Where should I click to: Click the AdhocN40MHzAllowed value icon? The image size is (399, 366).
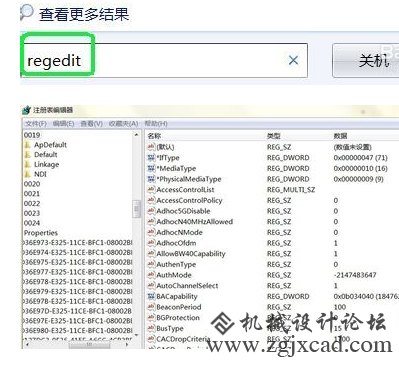151,221
